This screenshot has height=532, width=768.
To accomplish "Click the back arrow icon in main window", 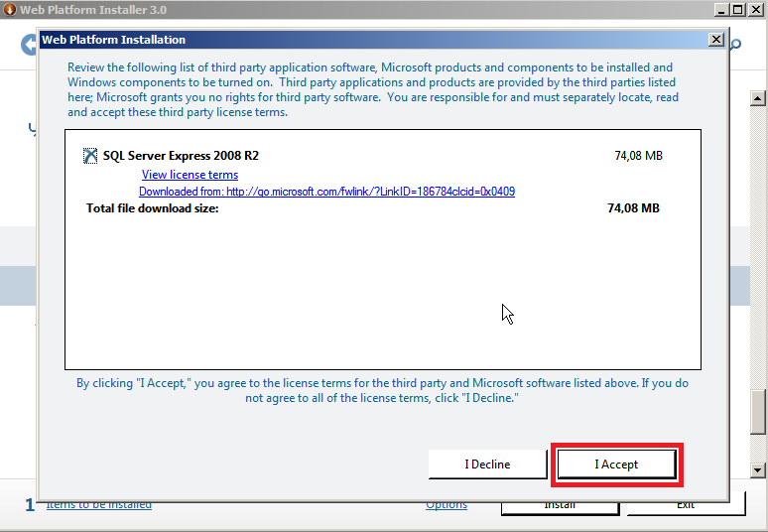I will pyautogui.click(x=29, y=45).
